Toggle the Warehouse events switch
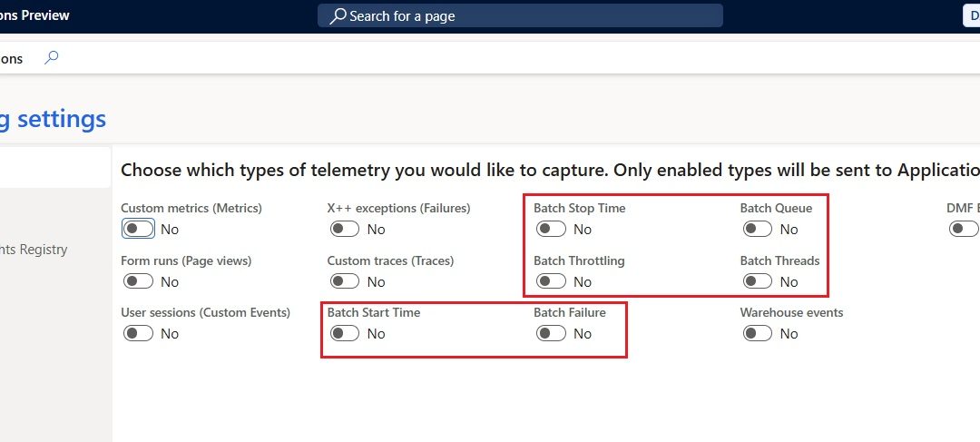 [x=758, y=333]
